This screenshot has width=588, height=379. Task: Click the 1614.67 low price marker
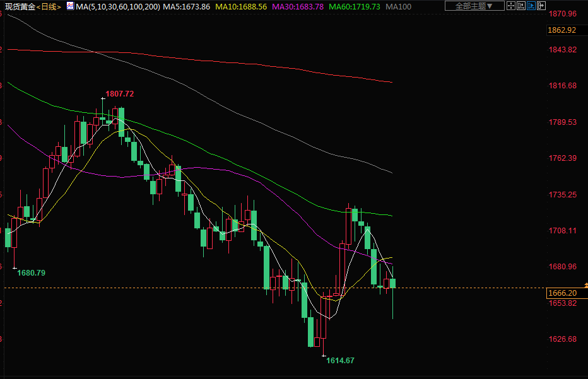pos(340,361)
